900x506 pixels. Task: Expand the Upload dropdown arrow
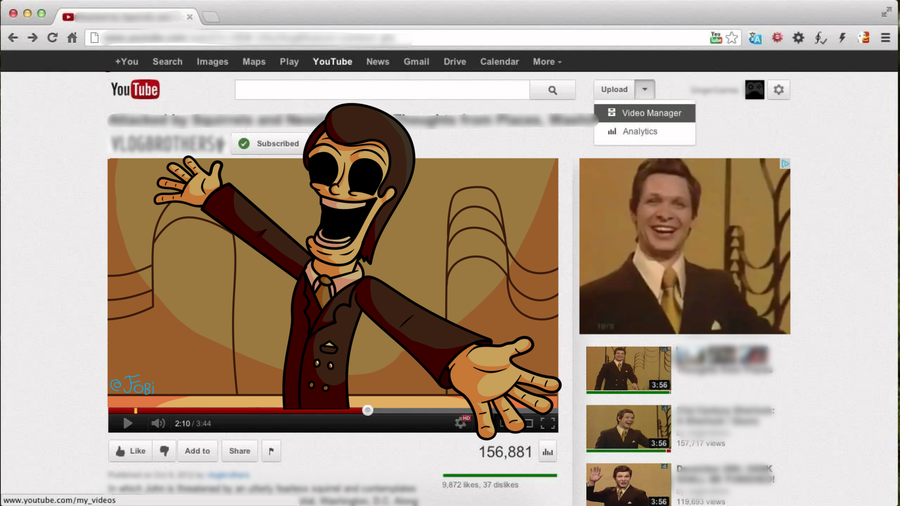point(645,89)
